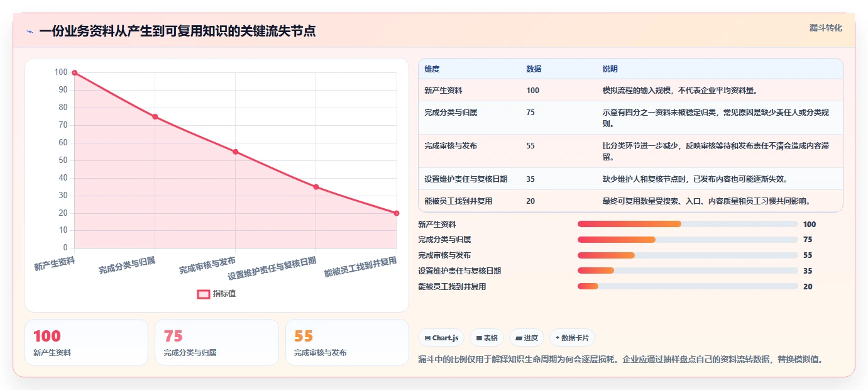The image size is (868, 390).
Task: Open the 55 完成审核与发布 stat card
Action: click(x=347, y=342)
